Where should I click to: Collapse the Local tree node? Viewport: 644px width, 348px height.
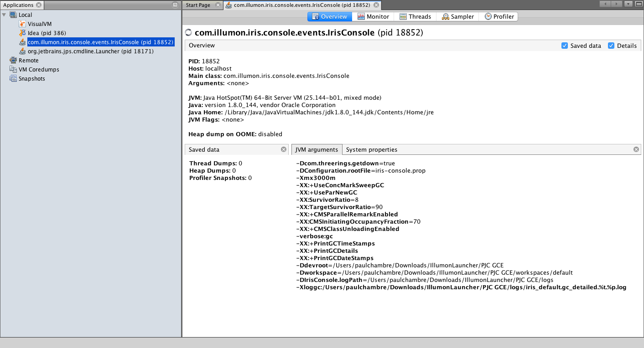pos(4,15)
